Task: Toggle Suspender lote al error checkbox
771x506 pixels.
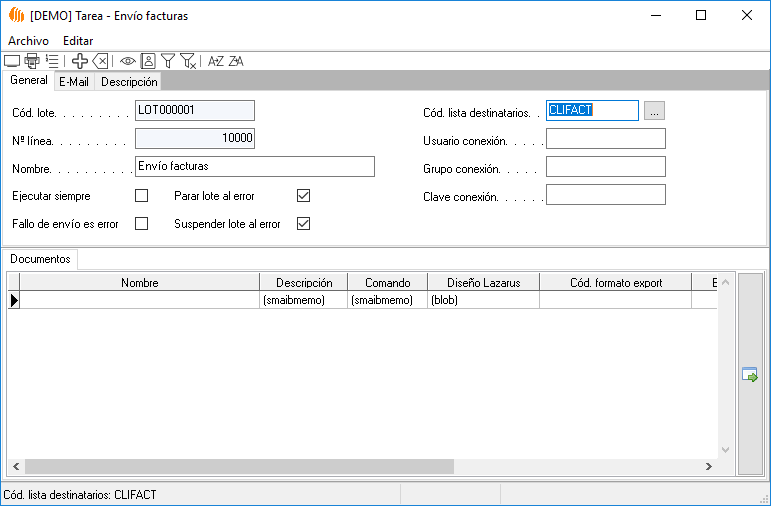Action: (x=304, y=223)
